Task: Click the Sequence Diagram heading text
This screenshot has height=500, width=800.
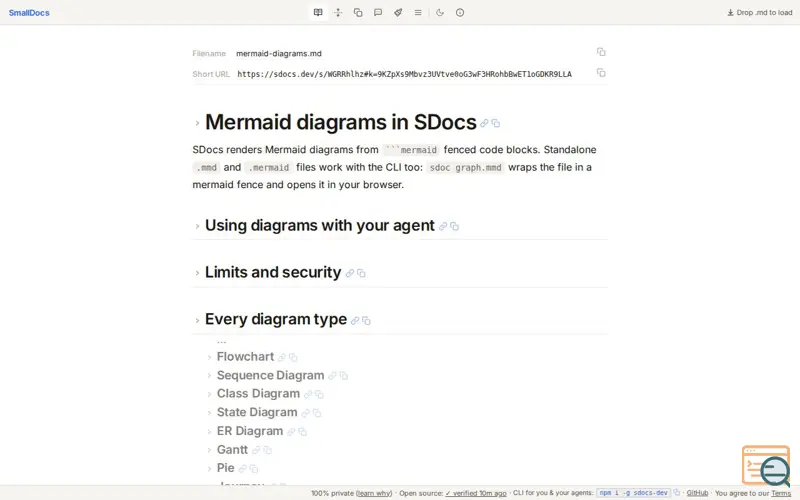Action: pos(270,376)
